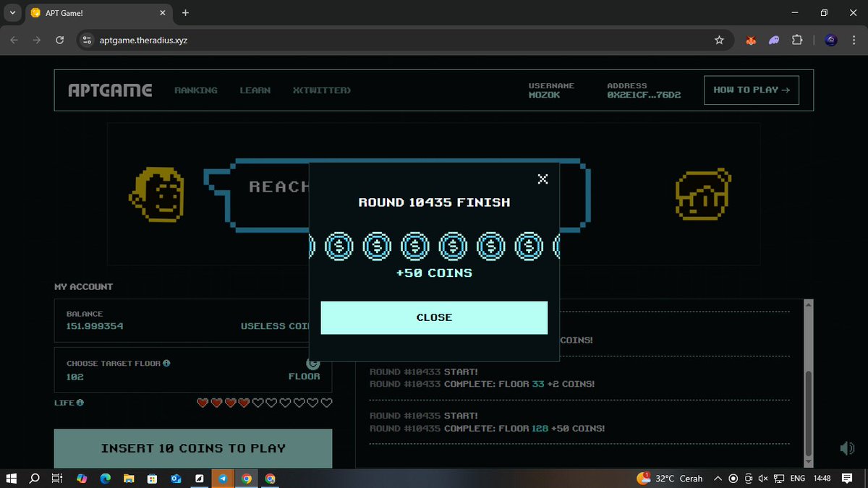Open the browser extensions puzzle dropdown
The image size is (868, 488).
[x=797, y=40]
